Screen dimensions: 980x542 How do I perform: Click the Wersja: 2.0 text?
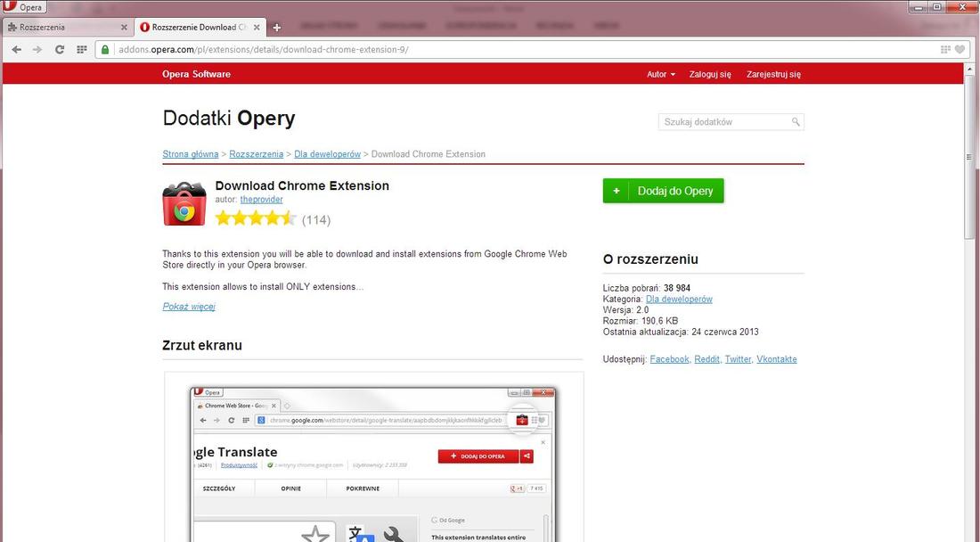(625, 310)
